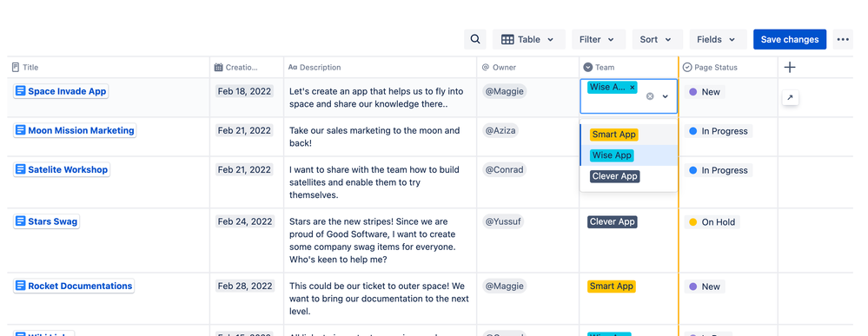Select Wise App in the Team dropdown list
Viewport: 868px width, 336px height.
click(629, 155)
